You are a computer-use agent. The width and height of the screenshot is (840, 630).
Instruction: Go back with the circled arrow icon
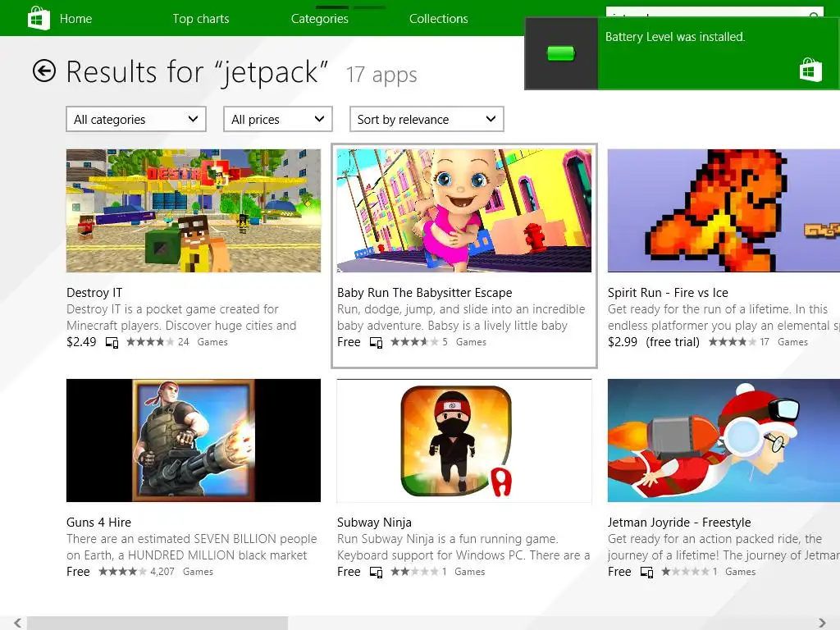tap(44, 71)
